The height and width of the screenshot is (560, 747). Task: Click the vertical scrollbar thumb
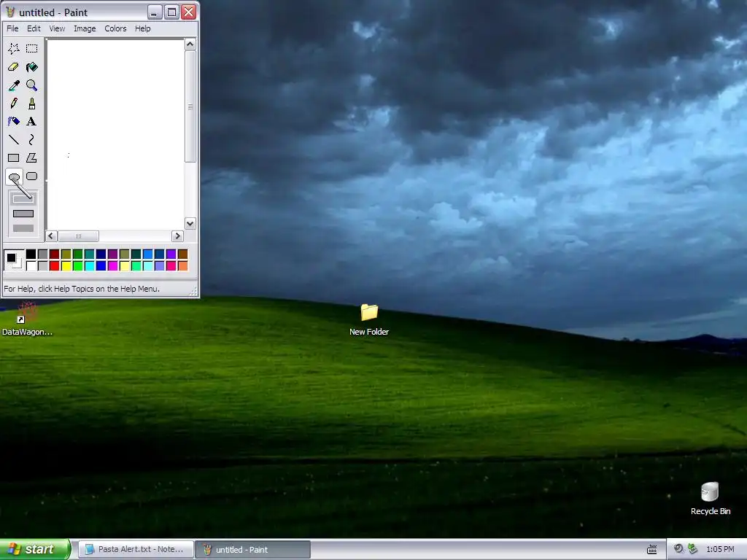tap(190, 106)
